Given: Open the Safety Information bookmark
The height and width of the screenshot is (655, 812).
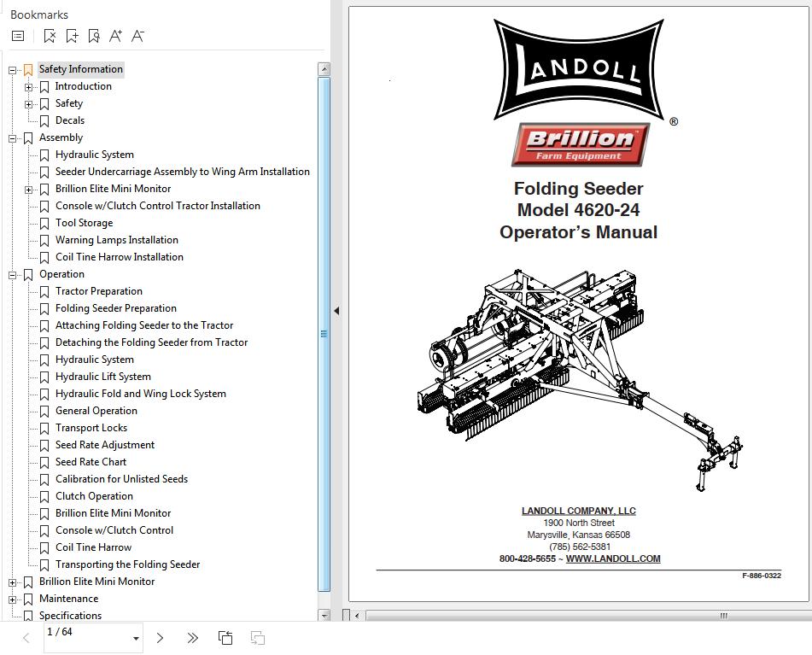Looking at the screenshot, I should point(81,69).
